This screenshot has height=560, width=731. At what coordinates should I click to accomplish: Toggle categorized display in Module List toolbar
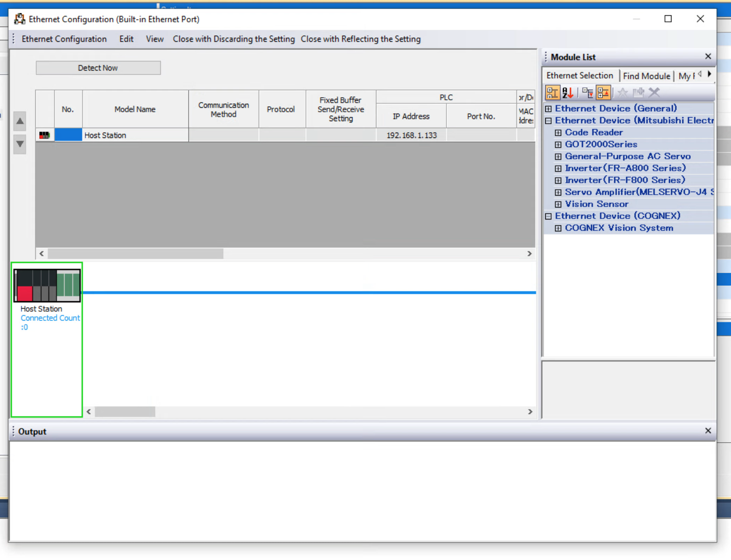552,92
